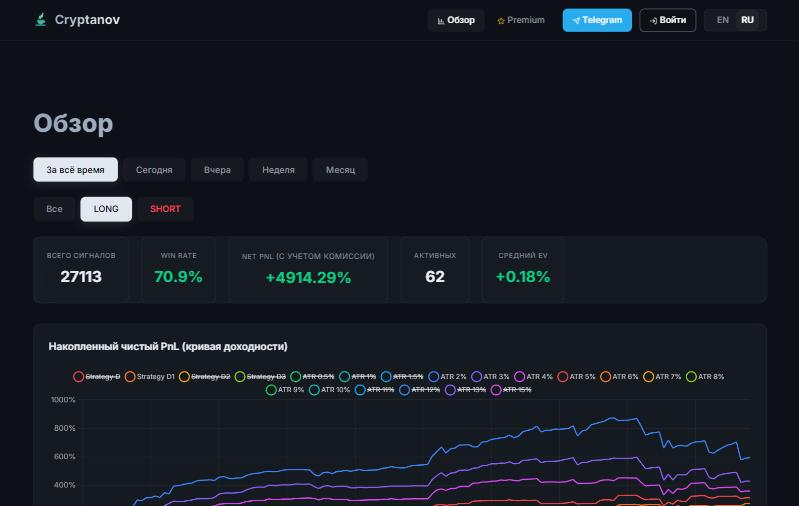Click the Cryptanov logo icon

click(x=41, y=20)
